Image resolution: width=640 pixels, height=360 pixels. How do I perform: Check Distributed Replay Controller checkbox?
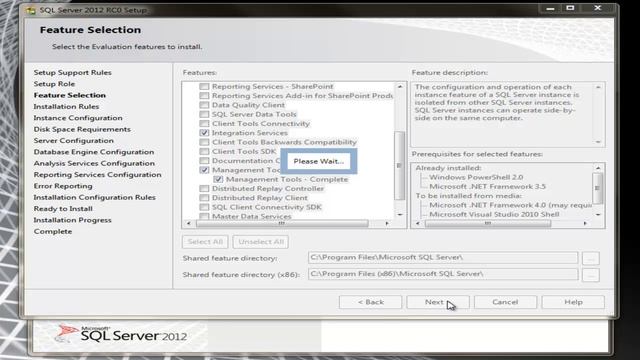[204, 189]
